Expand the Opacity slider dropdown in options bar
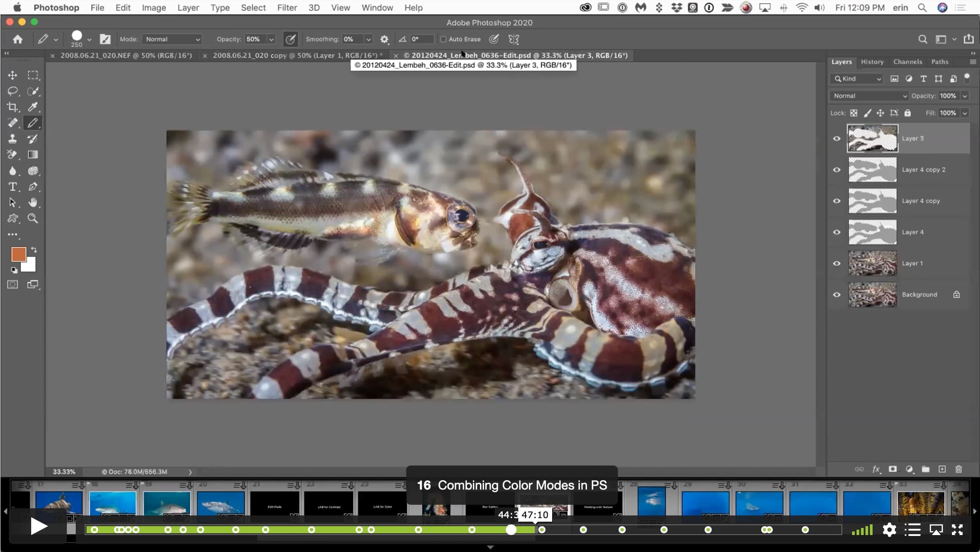980x552 pixels. point(271,39)
